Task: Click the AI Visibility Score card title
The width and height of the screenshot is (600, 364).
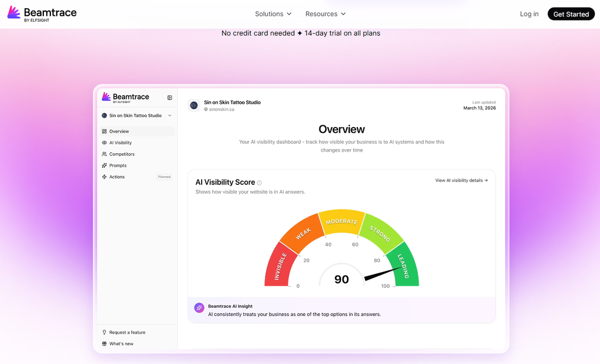Action: [x=225, y=183]
